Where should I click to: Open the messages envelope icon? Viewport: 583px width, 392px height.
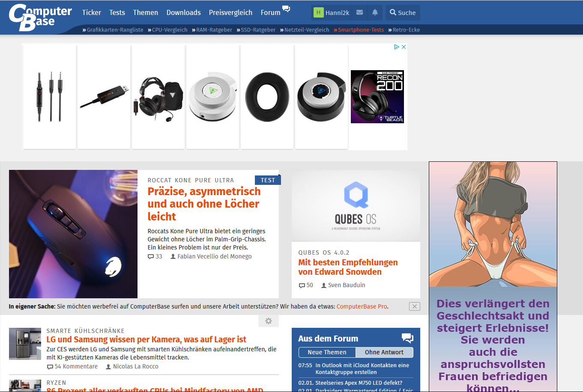point(360,12)
